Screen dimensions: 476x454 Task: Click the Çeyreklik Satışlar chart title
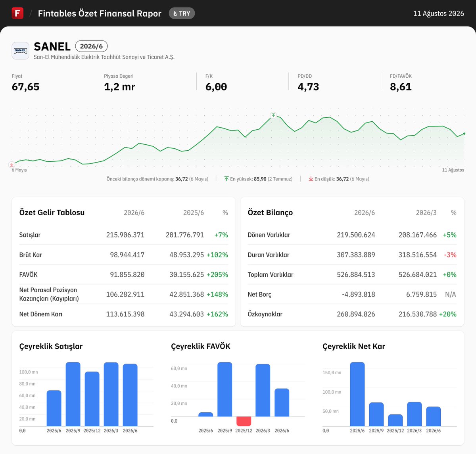click(x=51, y=346)
